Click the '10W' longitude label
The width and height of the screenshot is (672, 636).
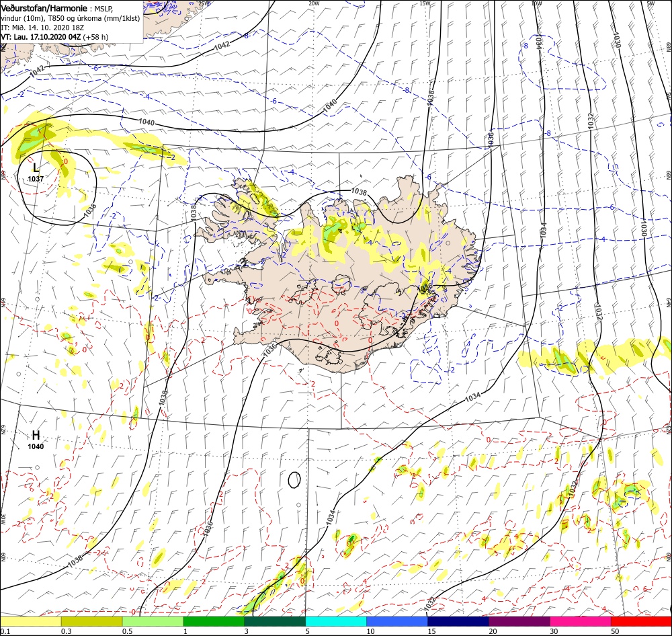[x=536, y=3]
